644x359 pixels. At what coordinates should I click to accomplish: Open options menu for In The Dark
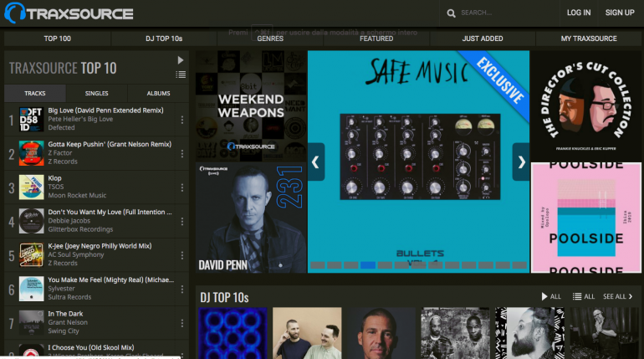tap(182, 323)
